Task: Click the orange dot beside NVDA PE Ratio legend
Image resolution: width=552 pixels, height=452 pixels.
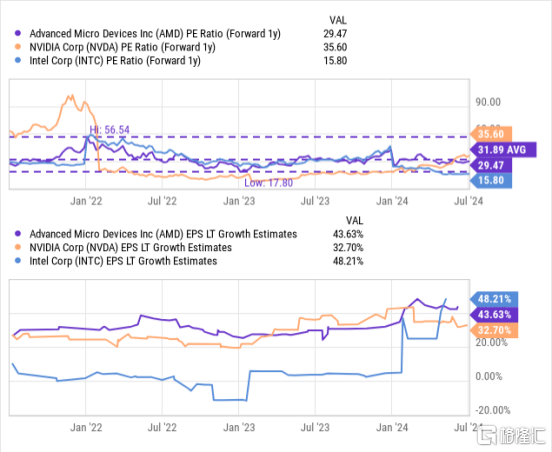Action: coord(18,47)
